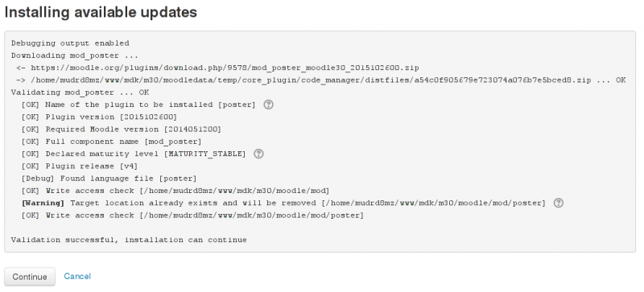This screenshot has height=292, width=644.
Task: Select the 'Validating mod_poster ... OK' line
Action: click(x=80, y=93)
